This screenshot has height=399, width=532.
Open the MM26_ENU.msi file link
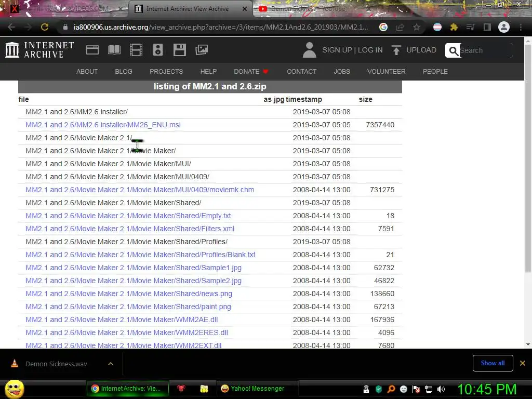pos(103,125)
